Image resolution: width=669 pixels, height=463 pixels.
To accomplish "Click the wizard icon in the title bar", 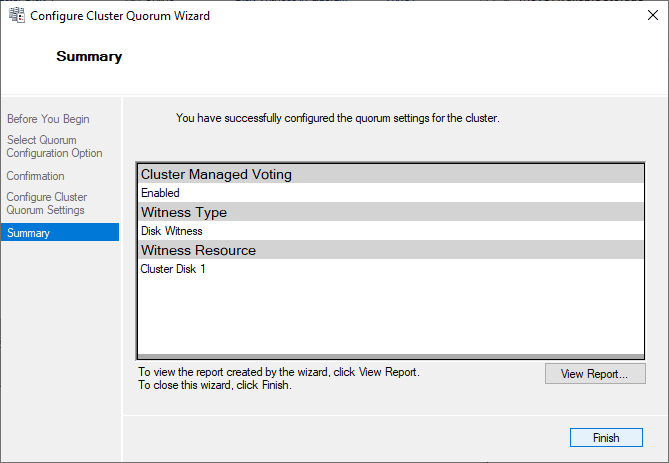I will pos(16,16).
